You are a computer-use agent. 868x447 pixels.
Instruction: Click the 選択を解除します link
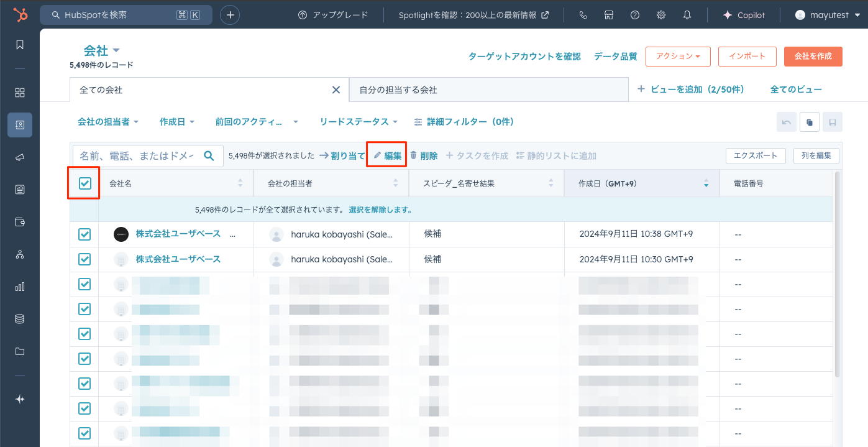click(380, 210)
